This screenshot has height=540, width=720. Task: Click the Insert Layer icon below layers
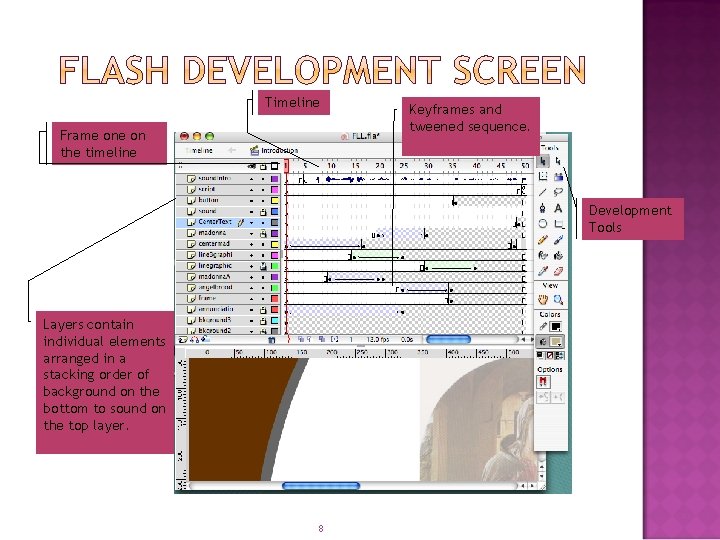(x=183, y=340)
